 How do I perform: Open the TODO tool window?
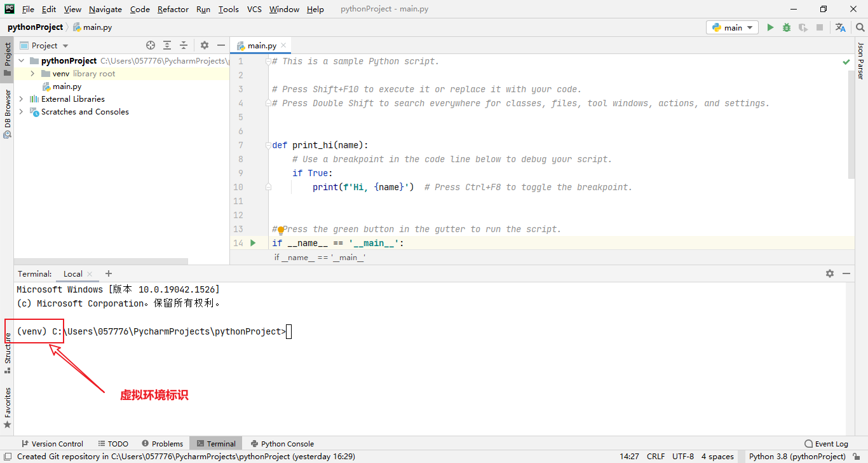[x=113, y=444]
